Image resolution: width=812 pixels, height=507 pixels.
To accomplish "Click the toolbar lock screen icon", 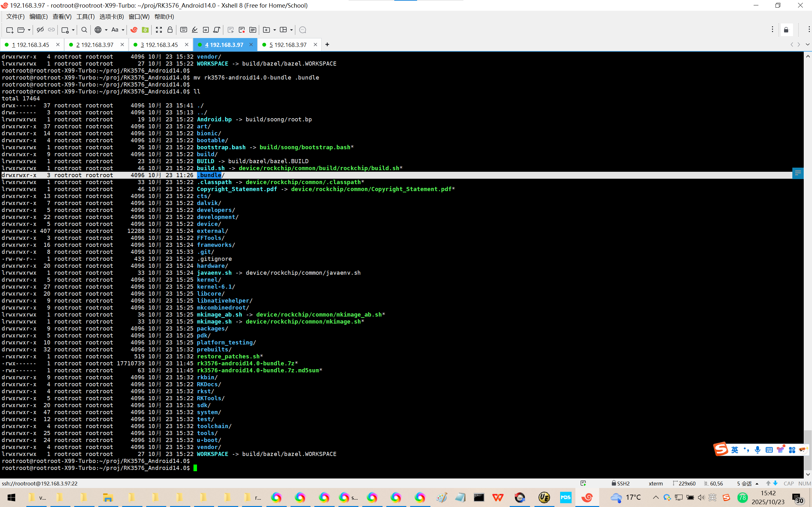I will (170, 30).
